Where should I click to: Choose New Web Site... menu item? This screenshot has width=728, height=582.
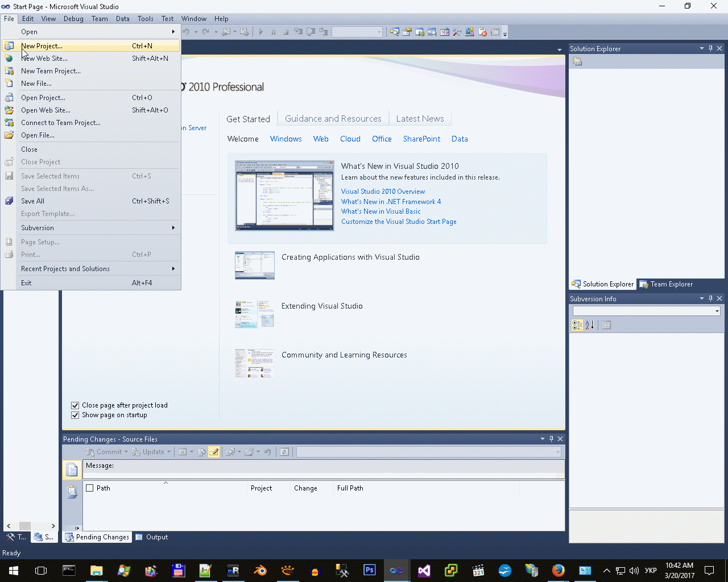(91, 59)
